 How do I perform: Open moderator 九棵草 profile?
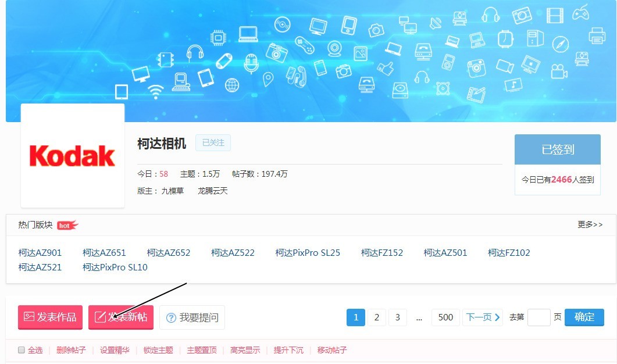click(x=172, y=191)
